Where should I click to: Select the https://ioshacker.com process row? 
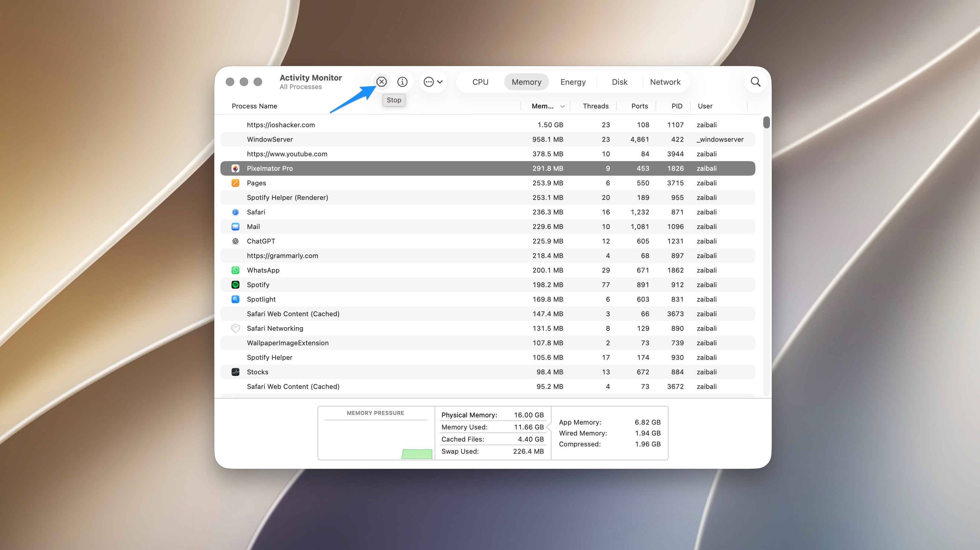[488, 125]
